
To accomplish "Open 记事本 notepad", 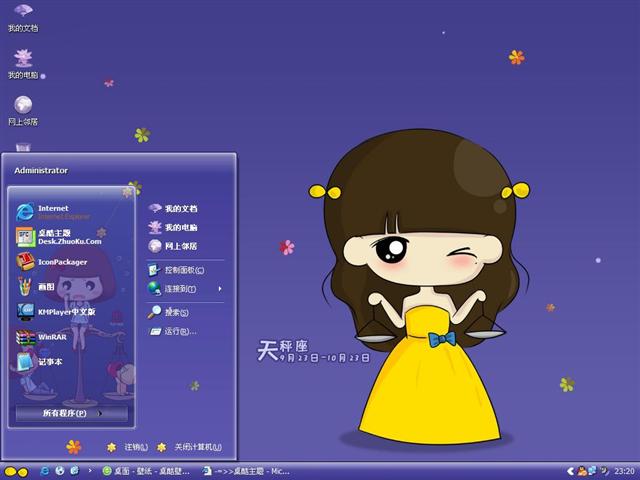I will coord(39,362).
